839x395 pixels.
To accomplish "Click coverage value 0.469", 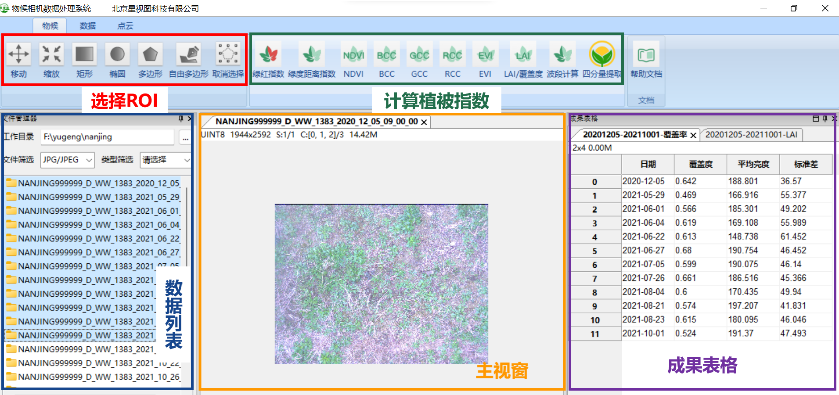I will click(x=700, y=195).
